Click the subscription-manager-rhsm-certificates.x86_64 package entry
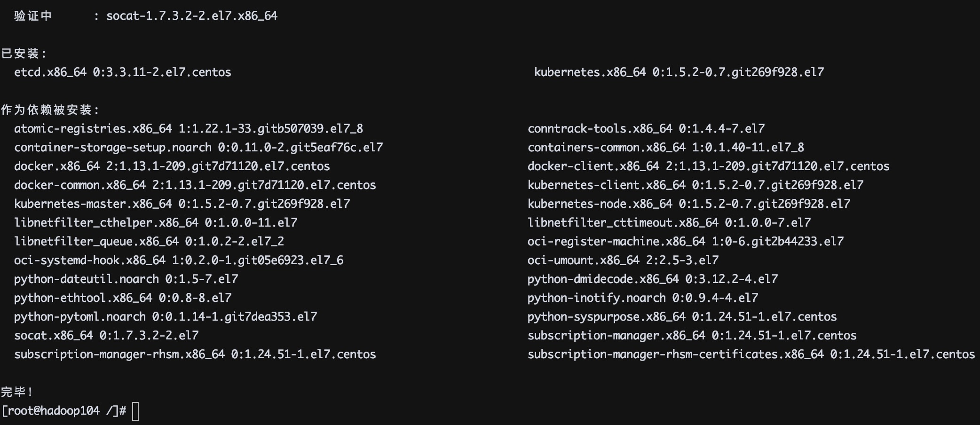This screenshot has width=980, height=425. pyautogui.click(x=751, y=354)
